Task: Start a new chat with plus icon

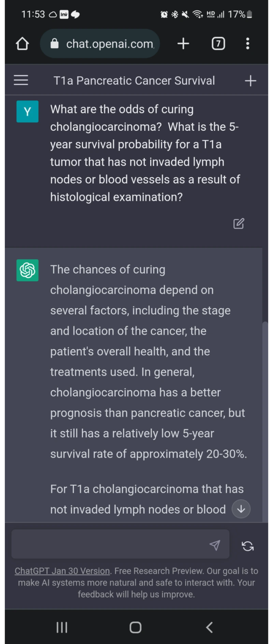Action: click(250, 81)
